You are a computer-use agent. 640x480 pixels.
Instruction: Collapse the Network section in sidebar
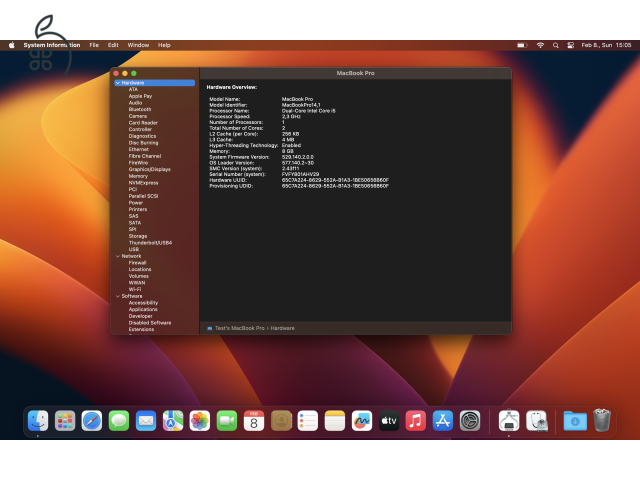pyautogui.click(x=118, y=256)
